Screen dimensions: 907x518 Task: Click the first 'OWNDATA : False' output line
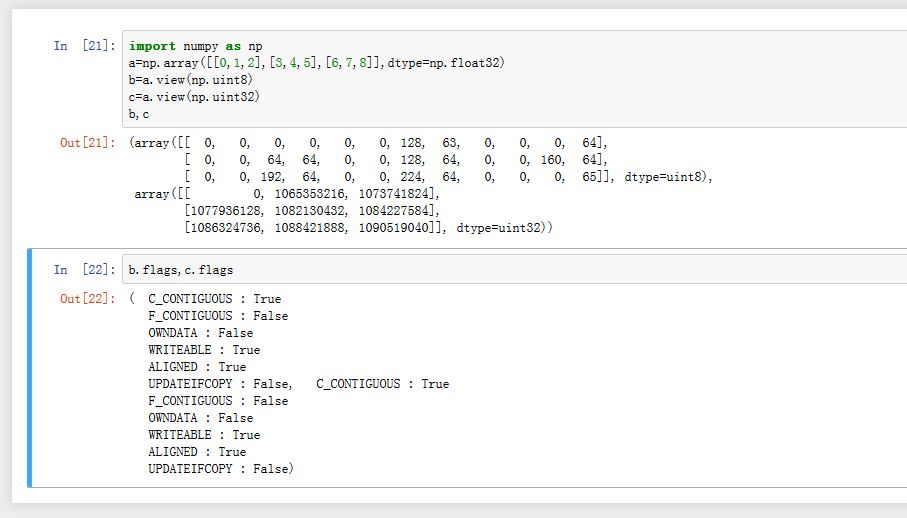[200, 333]
